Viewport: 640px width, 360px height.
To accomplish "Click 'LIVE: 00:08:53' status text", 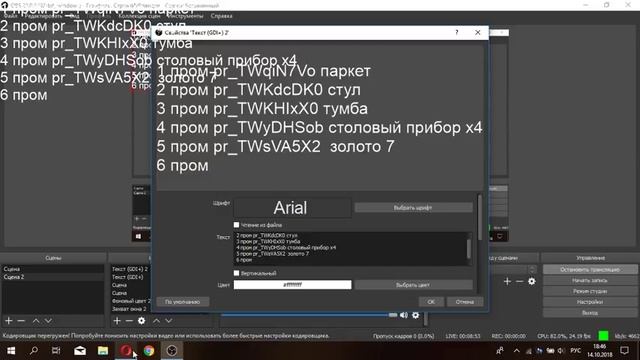I will coord(463,336).
